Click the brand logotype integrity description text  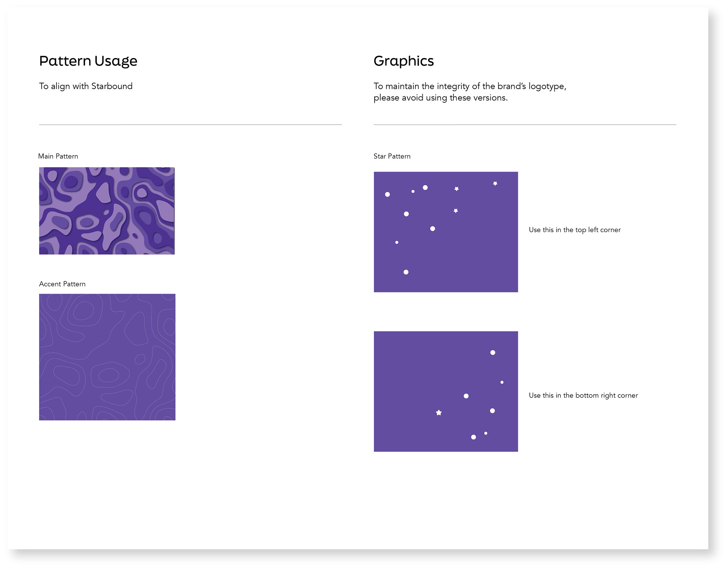click(x=470, y=92)
